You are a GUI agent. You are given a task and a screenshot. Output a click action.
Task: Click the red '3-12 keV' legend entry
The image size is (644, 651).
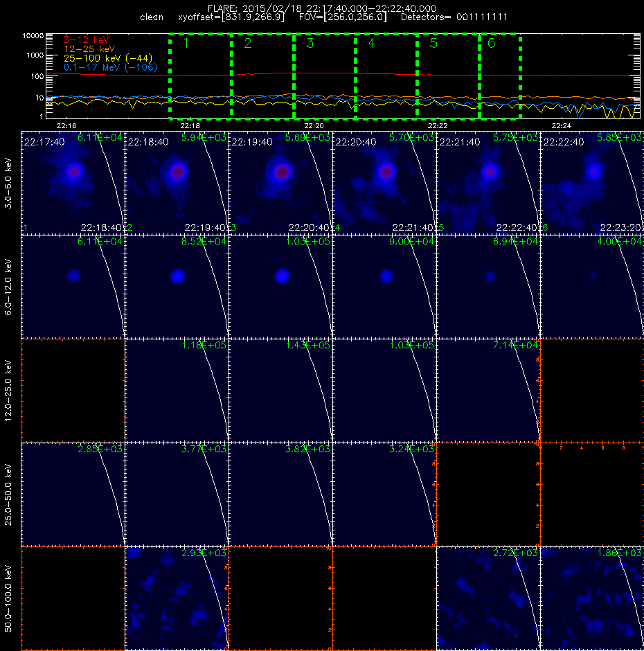tap(87, 40)
